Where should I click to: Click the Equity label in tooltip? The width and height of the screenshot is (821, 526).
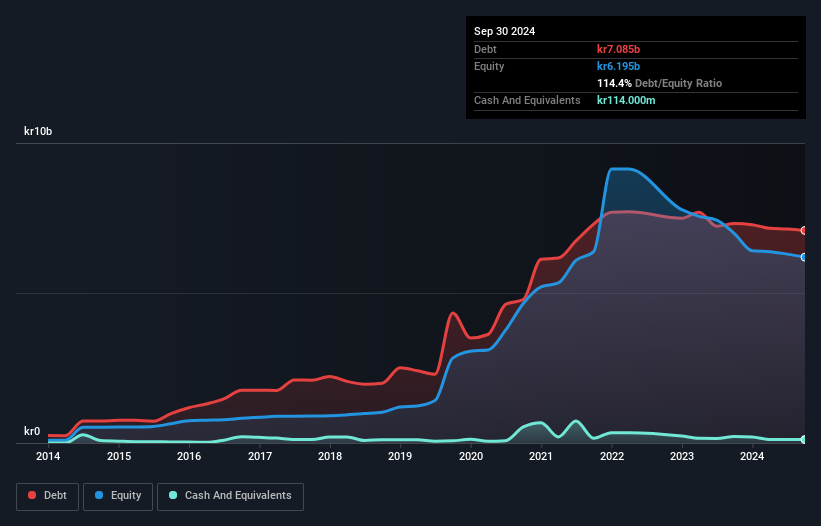(489, 66)
